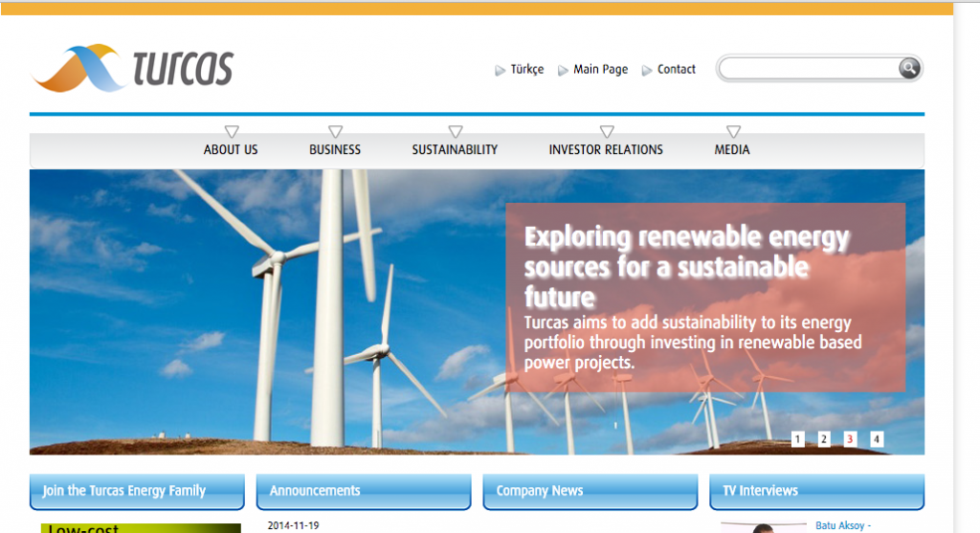Viewport: 980px width, 533px height.
Task: Show banner slide 4
Action: point(877,439)
